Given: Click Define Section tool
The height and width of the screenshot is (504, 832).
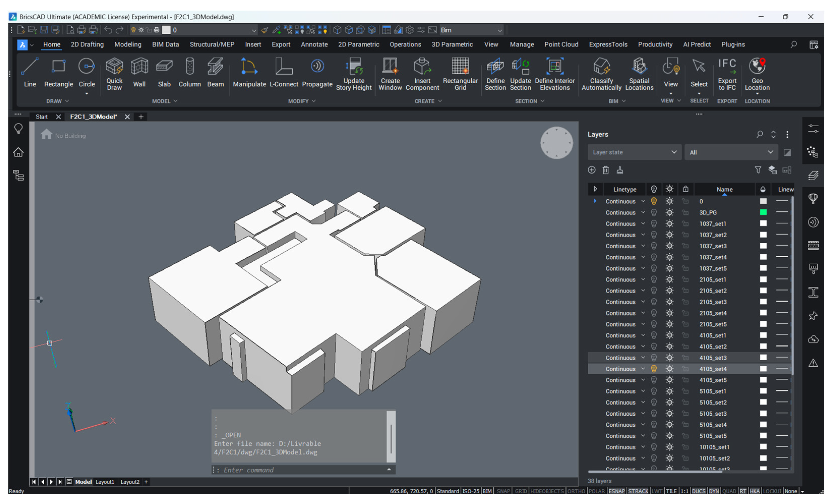Looking at the screenshot, I should 495,74.
